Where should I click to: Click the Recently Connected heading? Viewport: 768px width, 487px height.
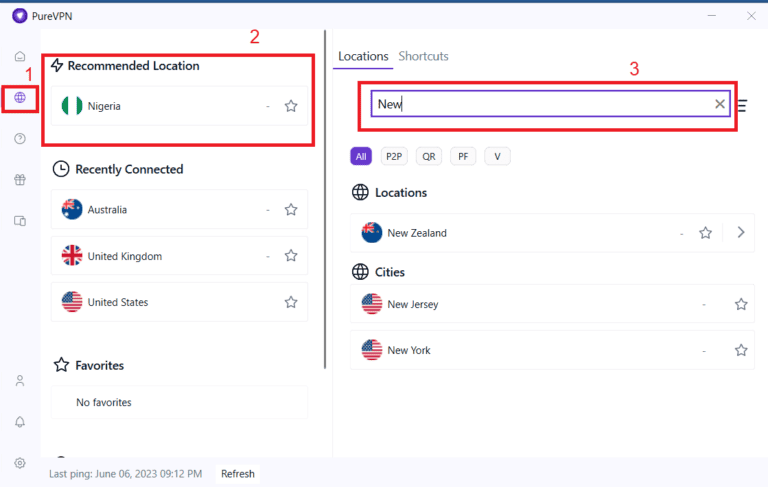click(x=129, y=169)
